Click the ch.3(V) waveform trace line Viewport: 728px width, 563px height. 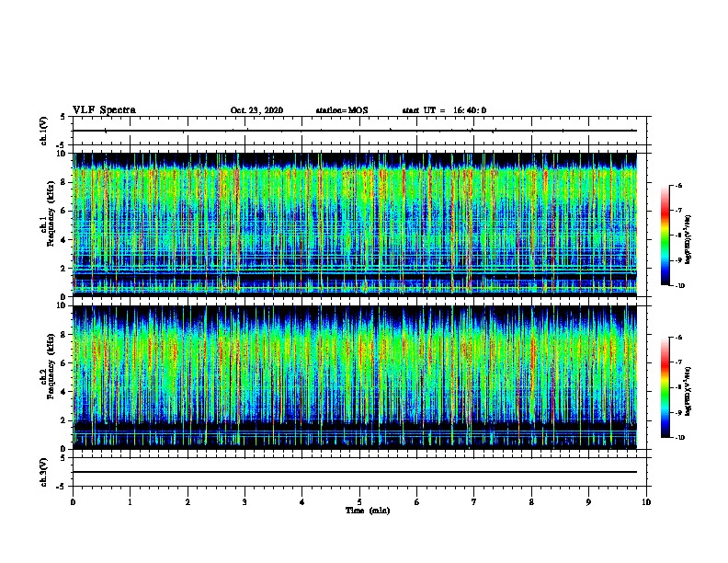click(x=355, y=472)
